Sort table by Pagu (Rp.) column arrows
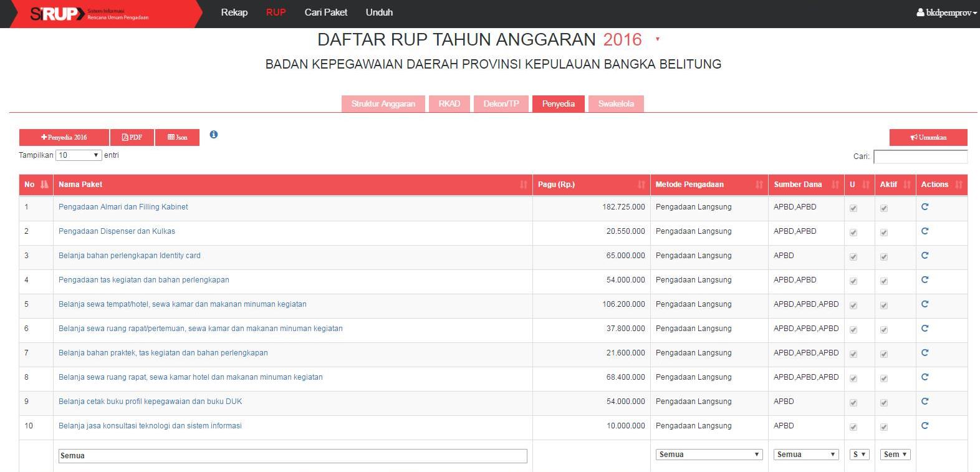The image size is (980, 472). (641, 185)
